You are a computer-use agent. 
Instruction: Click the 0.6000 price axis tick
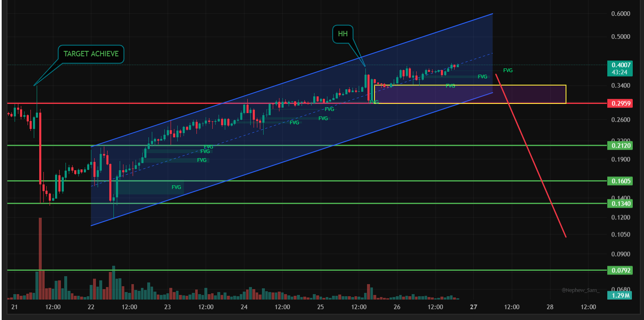[x=620, y=14]
